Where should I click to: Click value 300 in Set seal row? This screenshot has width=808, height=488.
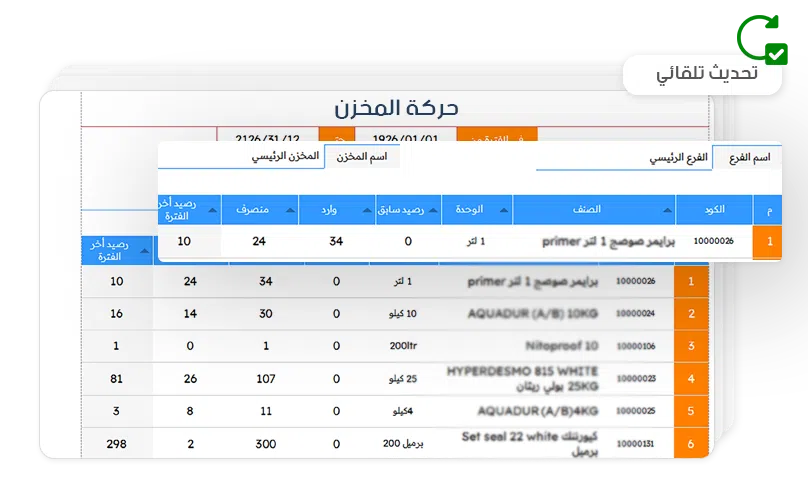(266, 444)
